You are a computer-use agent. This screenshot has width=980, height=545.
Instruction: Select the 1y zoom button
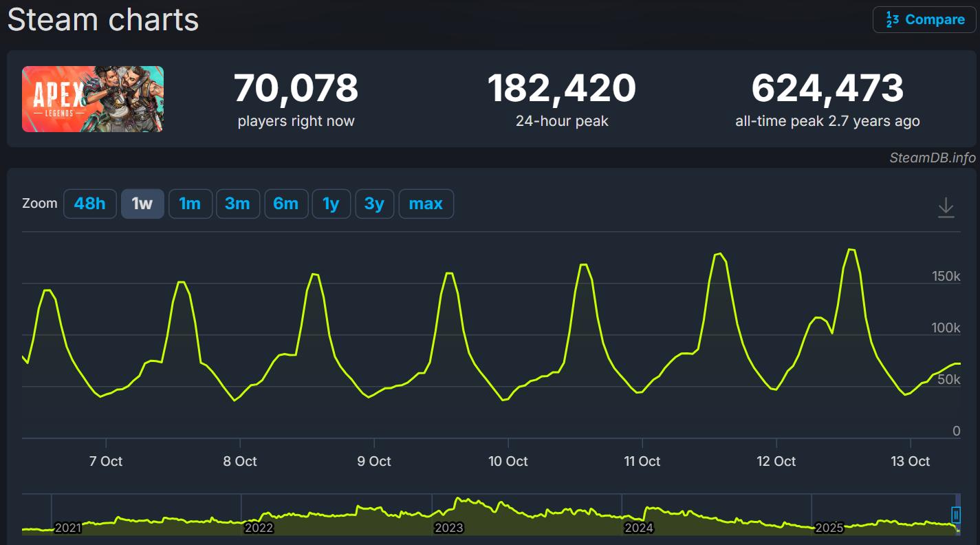click(x=331, y=204)
